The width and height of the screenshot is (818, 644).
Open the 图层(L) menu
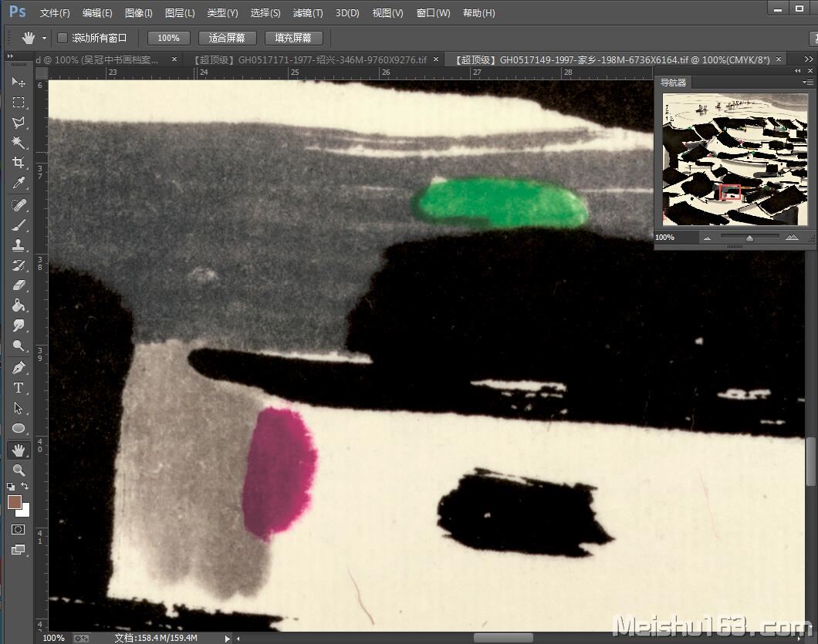[180, 12]
